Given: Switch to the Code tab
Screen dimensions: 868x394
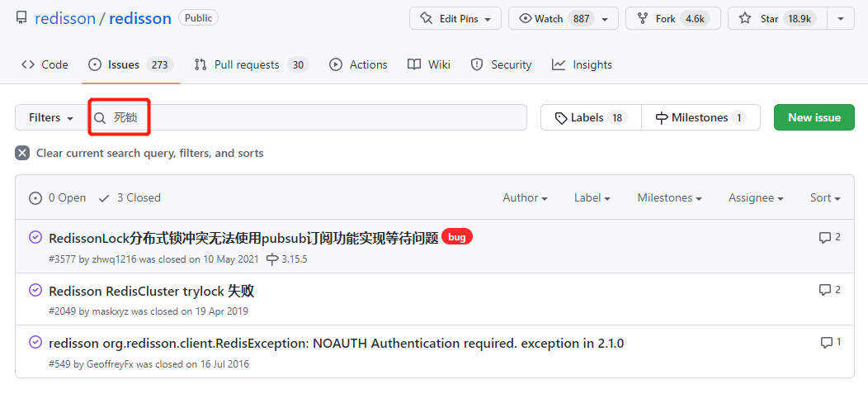Looking at the screenshot, I should [45, 64].
